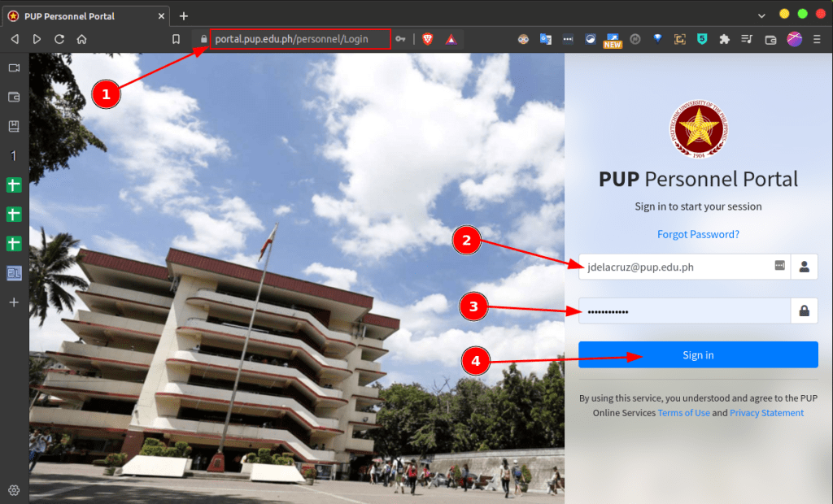Click the bookmark icon in toolbar

tap(176, 39)
